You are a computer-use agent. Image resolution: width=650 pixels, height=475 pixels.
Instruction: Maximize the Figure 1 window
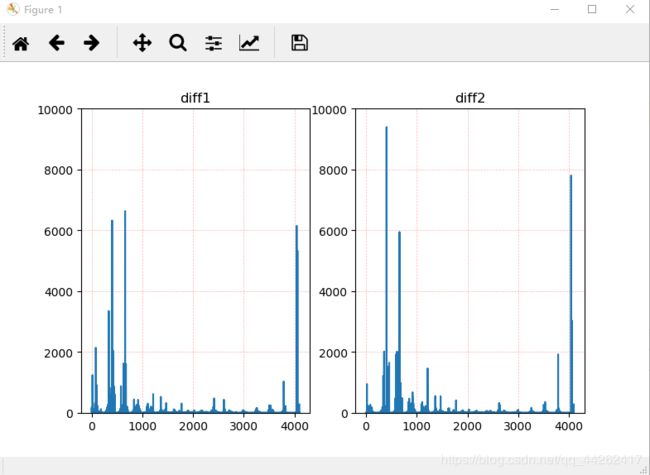pyautogui.click(x=592, y=9)
